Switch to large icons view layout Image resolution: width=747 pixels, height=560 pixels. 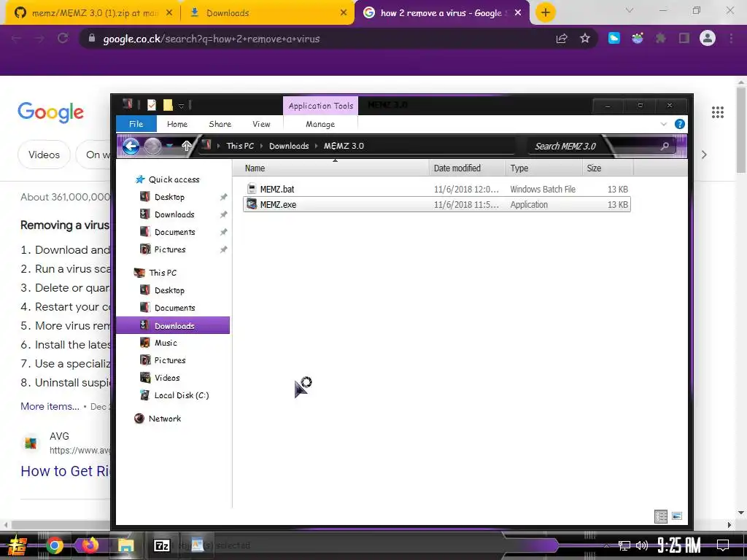[676, 516]
